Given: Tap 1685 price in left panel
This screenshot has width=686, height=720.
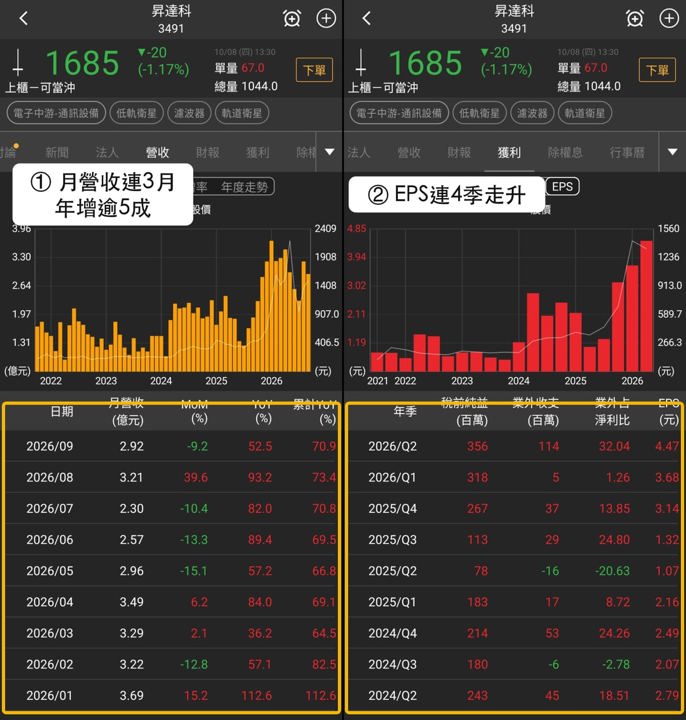Looking at the screenshot, I should (x=83, y=63).
